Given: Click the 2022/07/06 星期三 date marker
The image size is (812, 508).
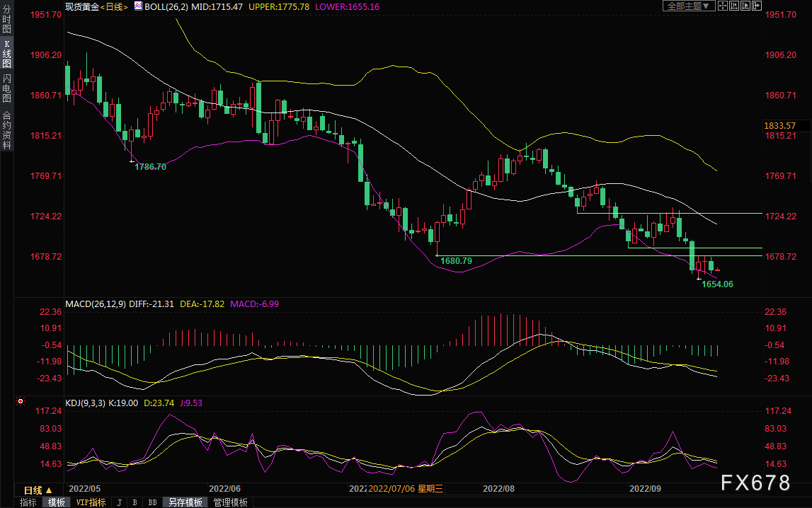Looking at the screenshot, I should tap(406, 488).
